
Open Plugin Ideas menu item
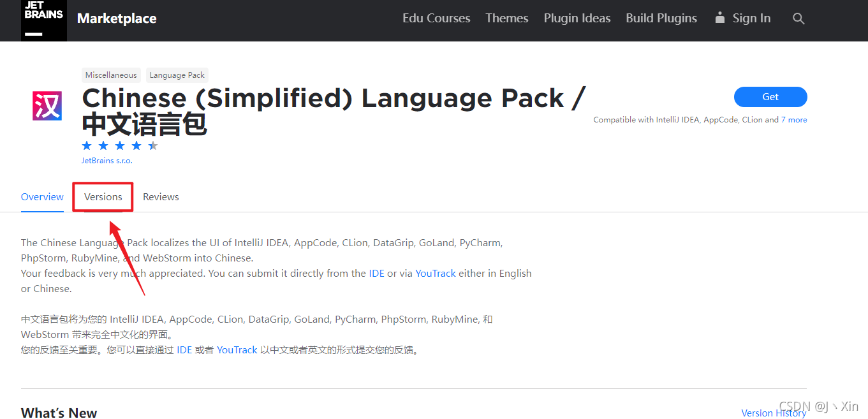(x=577, y=18)
